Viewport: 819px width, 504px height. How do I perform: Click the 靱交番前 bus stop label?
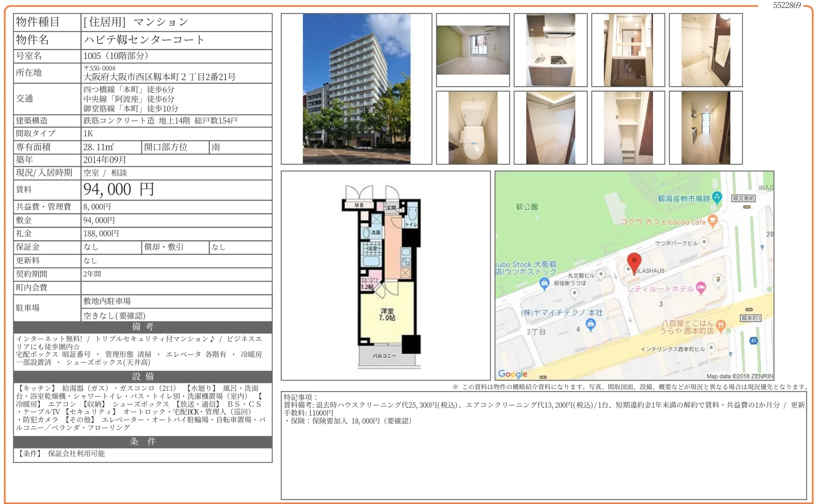point(743,198)
